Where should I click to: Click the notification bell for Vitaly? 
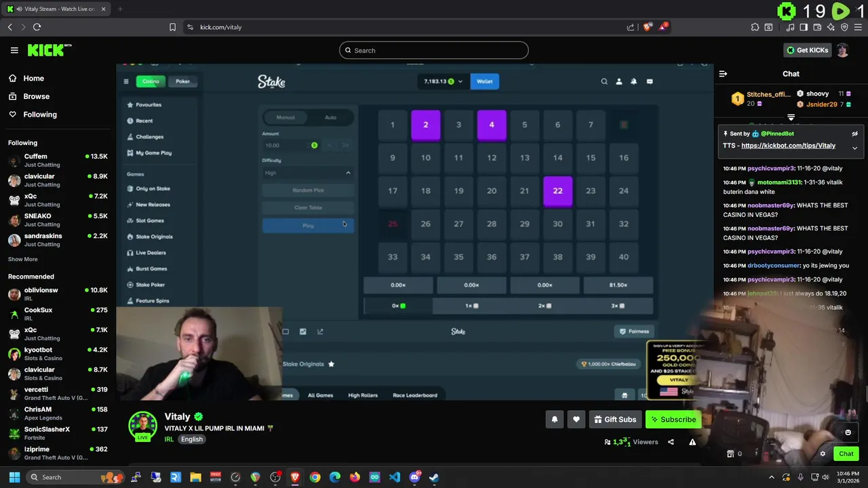click(554, 420)
